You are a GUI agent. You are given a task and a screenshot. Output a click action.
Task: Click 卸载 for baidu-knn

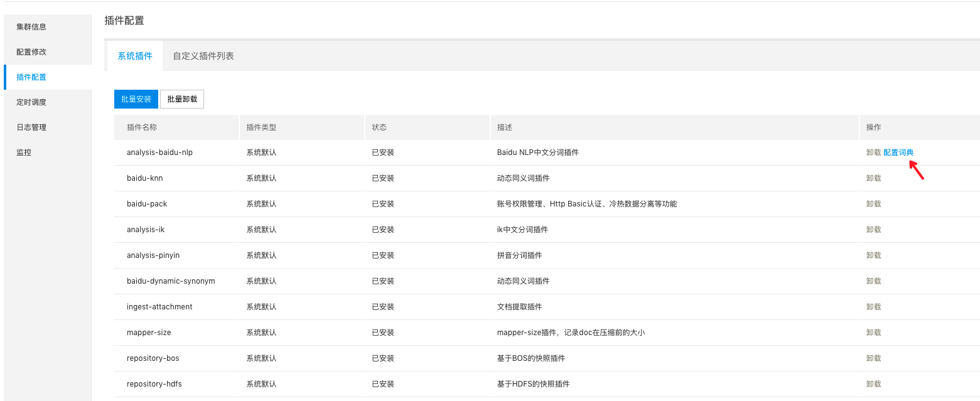pos(873,178)
